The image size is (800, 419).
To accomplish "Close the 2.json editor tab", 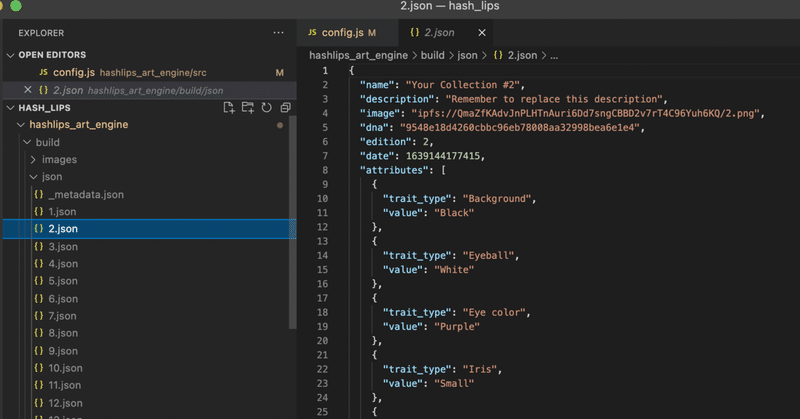I will (x=482, y=33).
